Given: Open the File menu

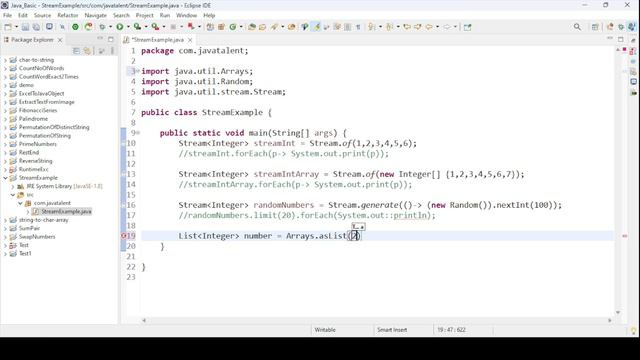Looking at the screenshot, I should [7, 15].
